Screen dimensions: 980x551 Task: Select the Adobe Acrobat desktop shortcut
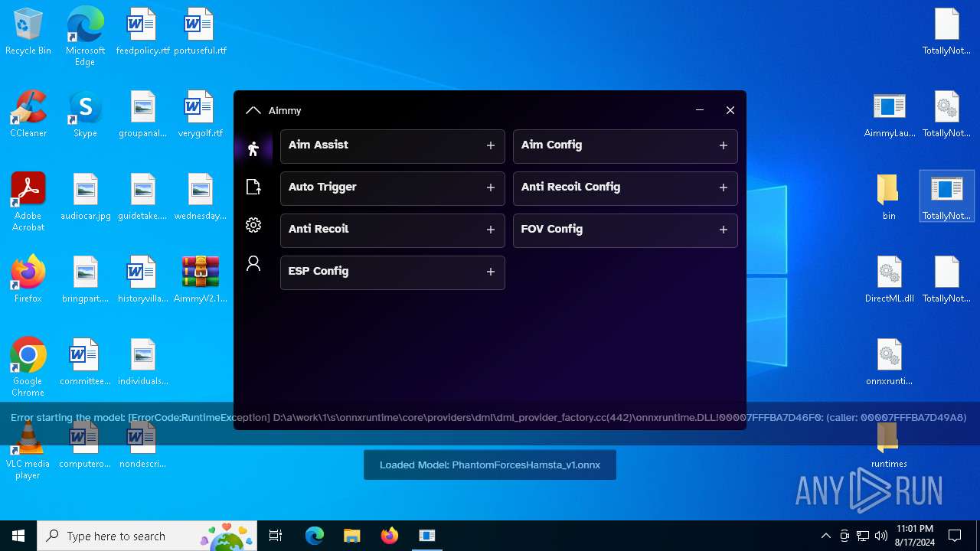click(x=28, y=202)
